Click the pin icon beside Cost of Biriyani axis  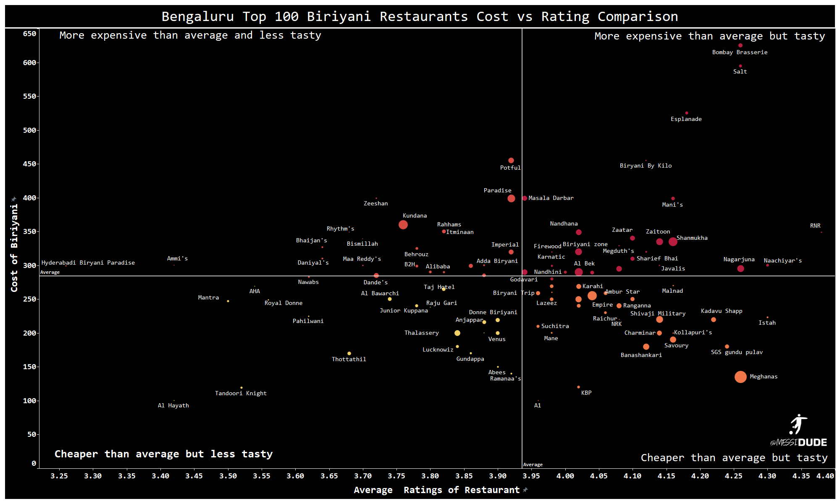14,199
